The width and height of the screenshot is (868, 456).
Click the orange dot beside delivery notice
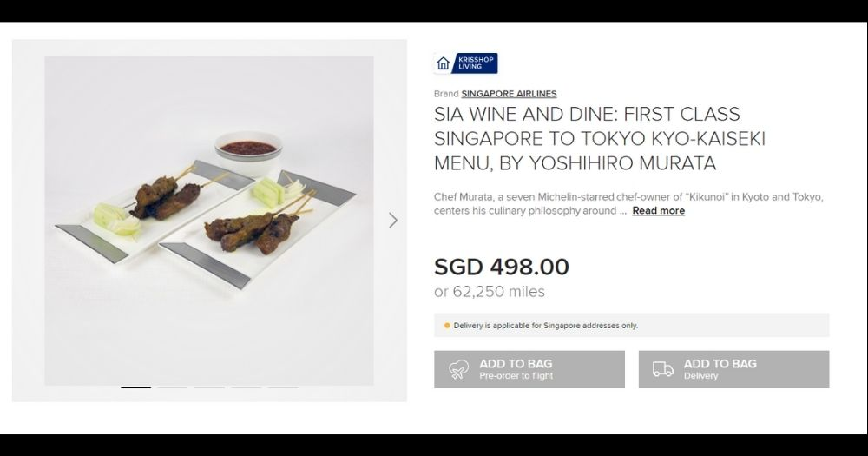447,326
